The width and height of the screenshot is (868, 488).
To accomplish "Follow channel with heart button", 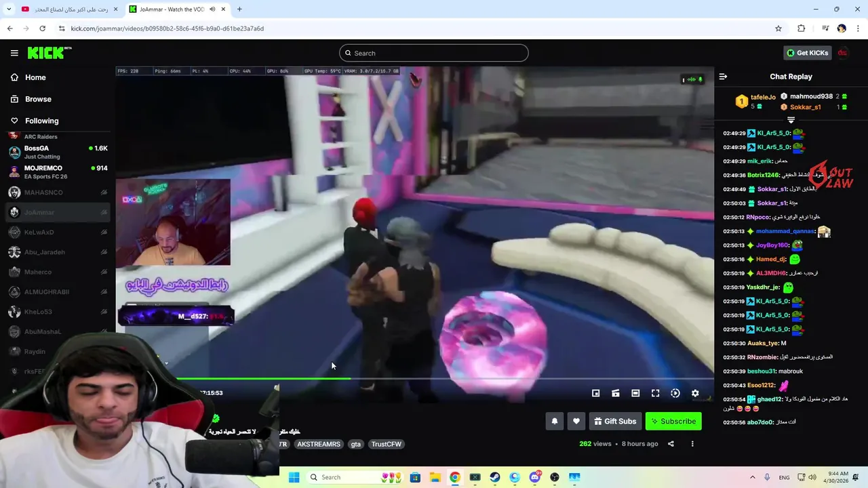I will 576,422.
